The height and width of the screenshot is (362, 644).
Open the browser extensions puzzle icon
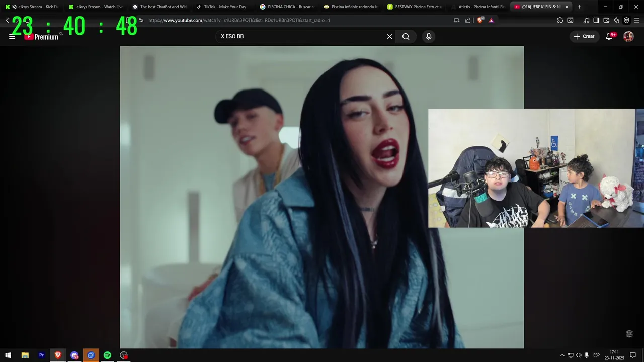point(560,20)
